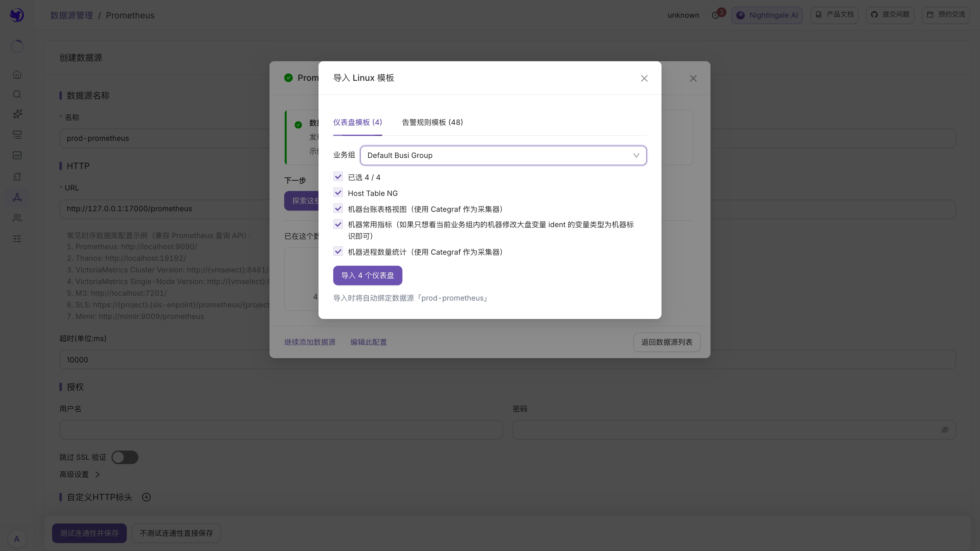
Task: Open the users icon in sidebar
Action: (17, 218)
